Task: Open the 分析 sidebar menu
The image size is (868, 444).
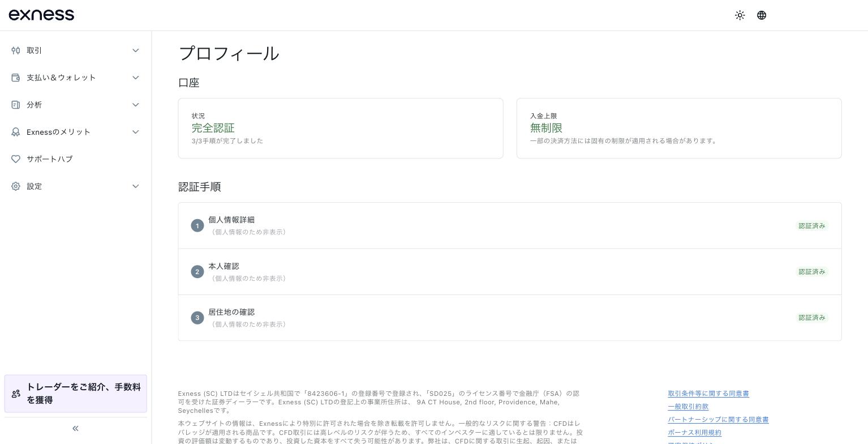Action: 76,105
